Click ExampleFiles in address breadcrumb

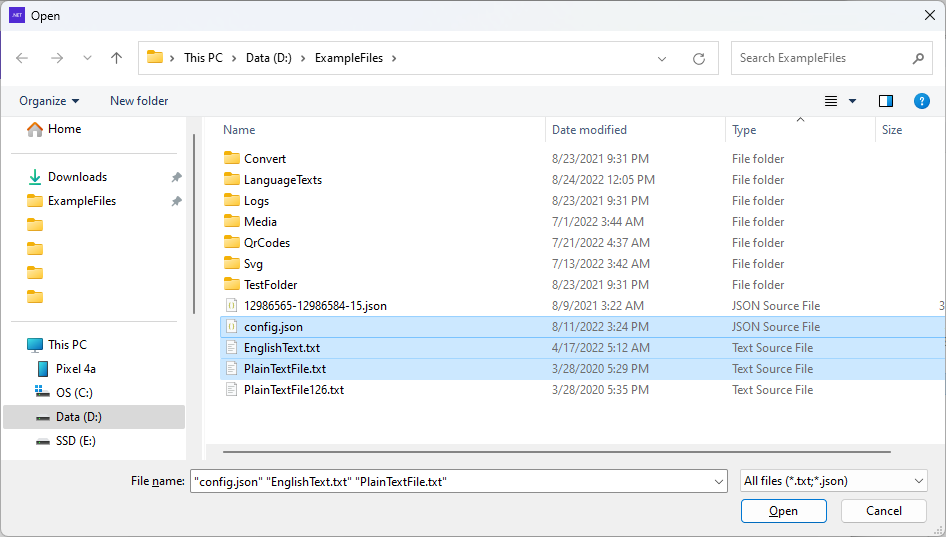coord(349,58)
